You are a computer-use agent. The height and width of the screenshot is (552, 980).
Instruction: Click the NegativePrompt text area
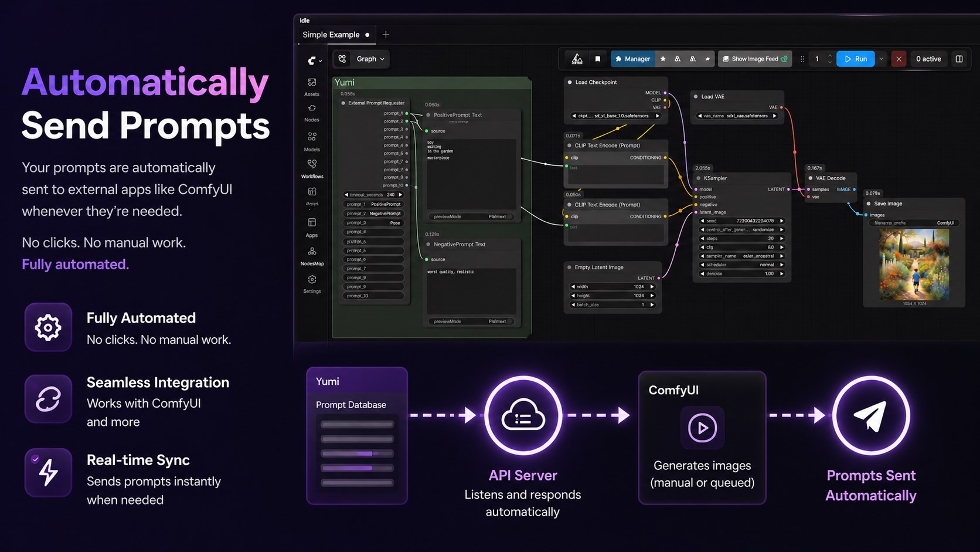(x=471, y=291)
